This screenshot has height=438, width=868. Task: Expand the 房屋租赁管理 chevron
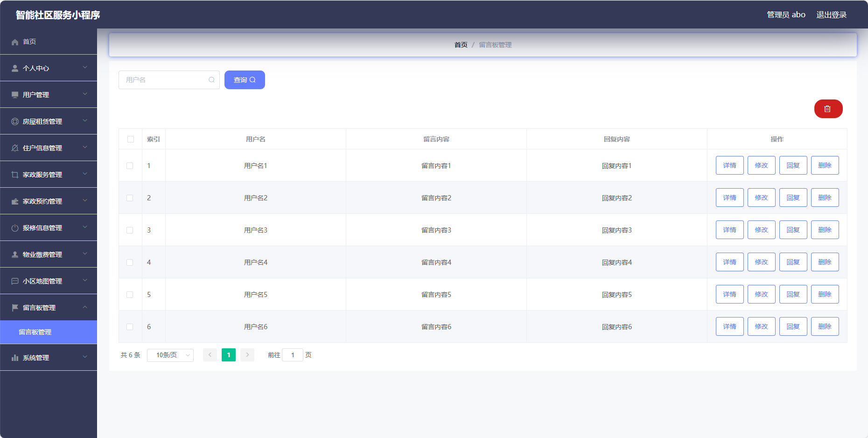click(x=85, y=120)
